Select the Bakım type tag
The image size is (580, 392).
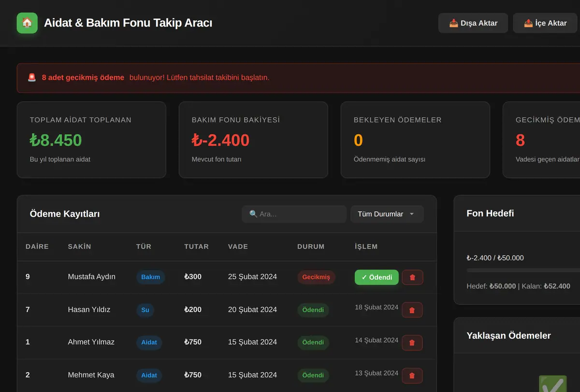[x=150, y=277]
